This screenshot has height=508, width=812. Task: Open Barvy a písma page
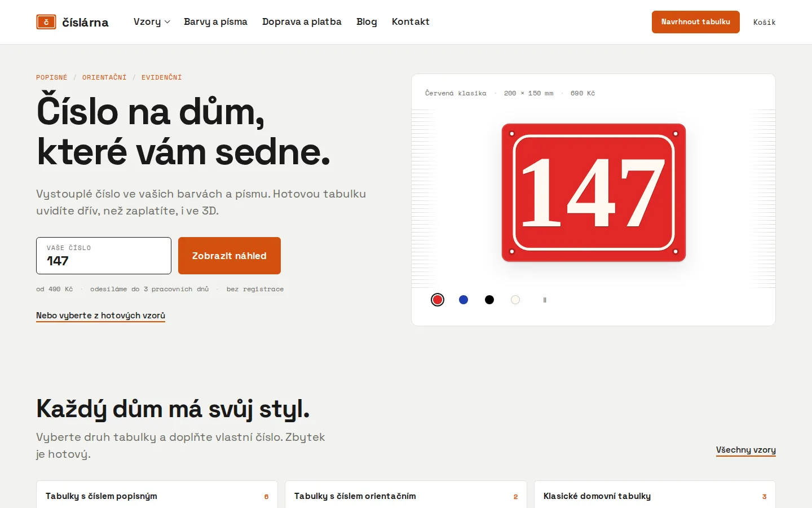coord(215,21)
